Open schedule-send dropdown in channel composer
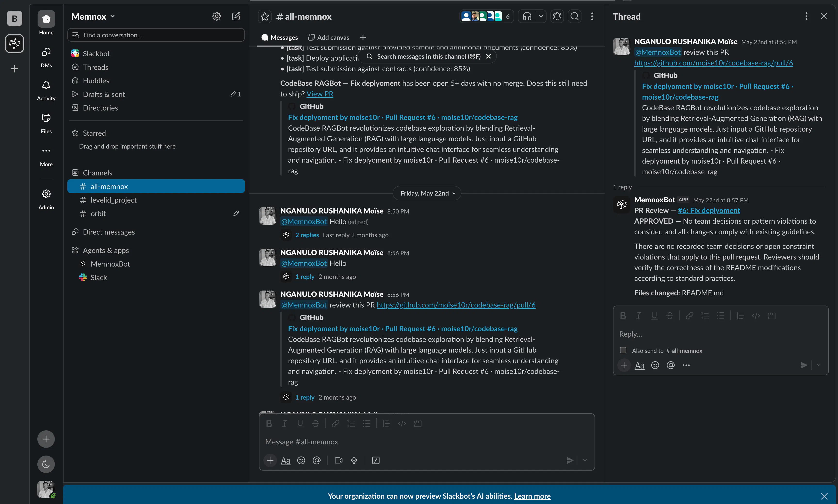 [585, 461]
